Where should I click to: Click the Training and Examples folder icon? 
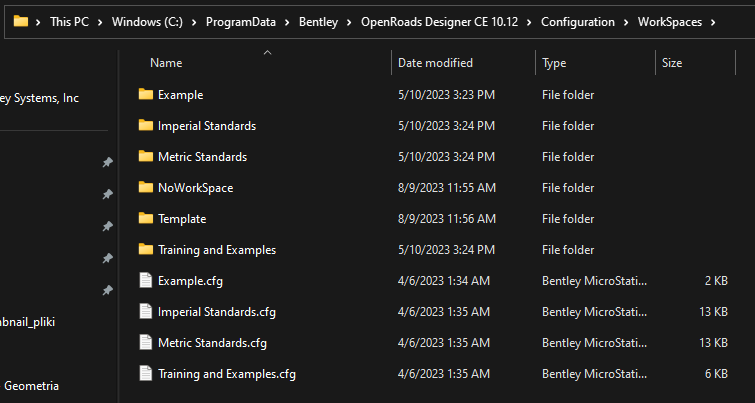(145, 249)
